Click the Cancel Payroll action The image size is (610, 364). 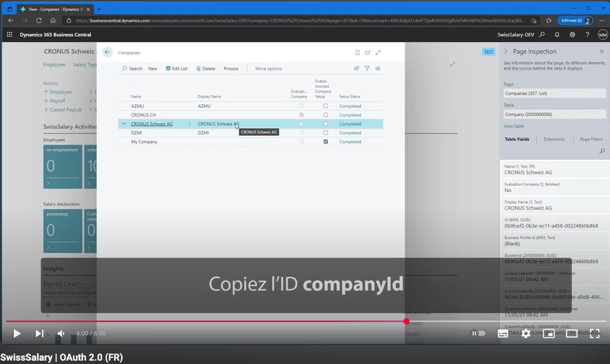pos(63,110)
